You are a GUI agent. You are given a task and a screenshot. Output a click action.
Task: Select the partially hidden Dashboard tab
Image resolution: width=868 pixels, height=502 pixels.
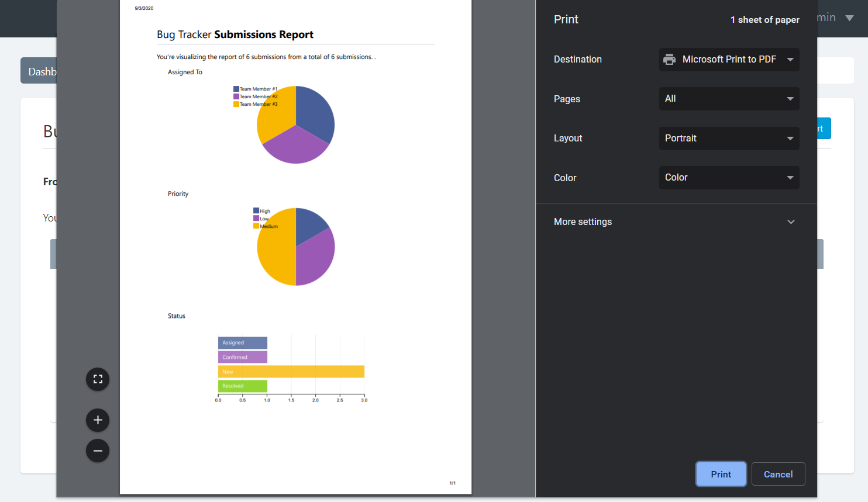pos(39,71)
